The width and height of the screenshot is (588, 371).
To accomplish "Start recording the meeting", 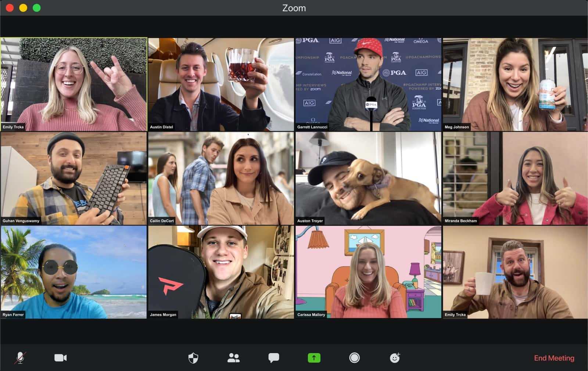I will coord(354,358).
